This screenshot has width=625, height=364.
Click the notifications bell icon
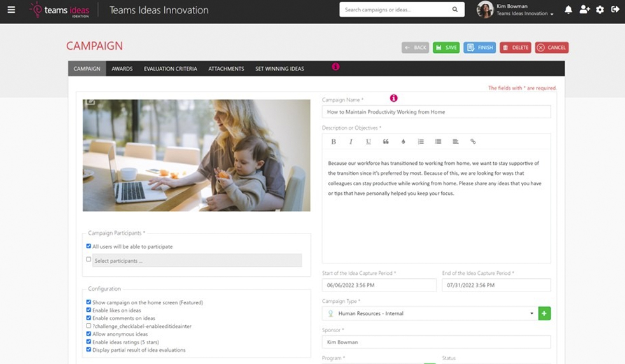pyautogui.click(x=568, y=10)
